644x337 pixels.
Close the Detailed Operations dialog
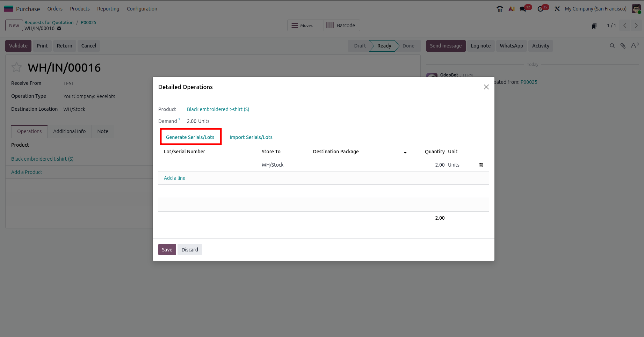point(486,87)
